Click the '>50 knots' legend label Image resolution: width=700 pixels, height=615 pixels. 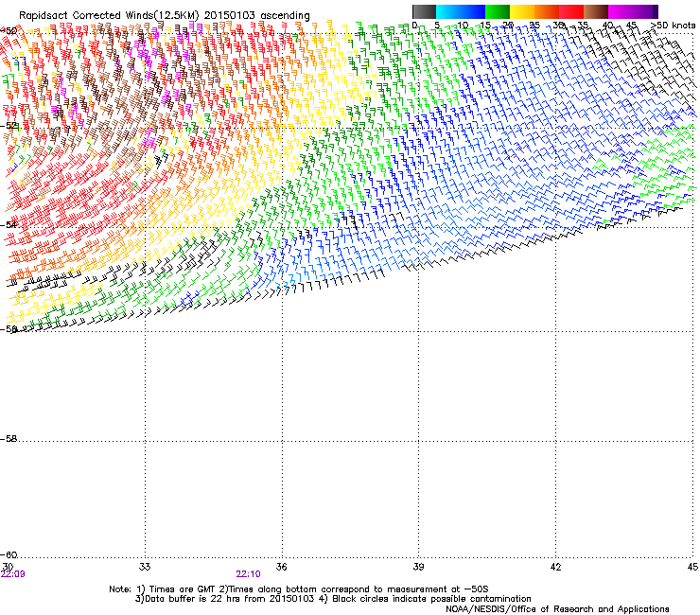click(x=674, y=25)
